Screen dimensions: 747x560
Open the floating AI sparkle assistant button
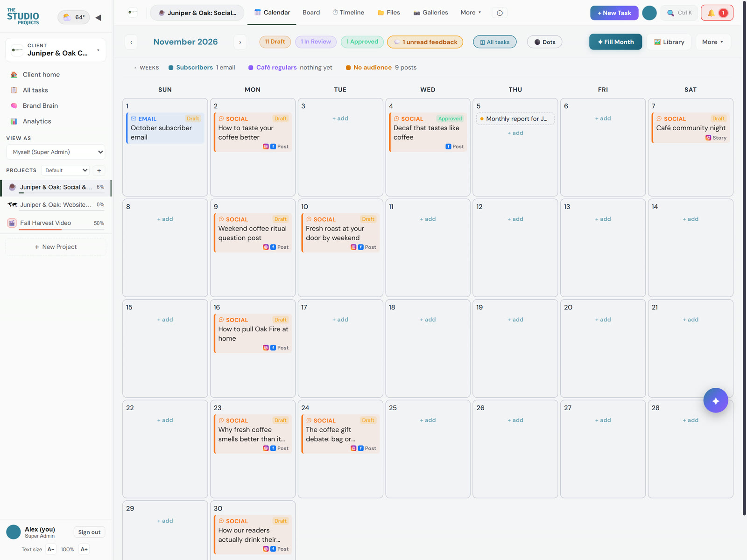point(716,400)
